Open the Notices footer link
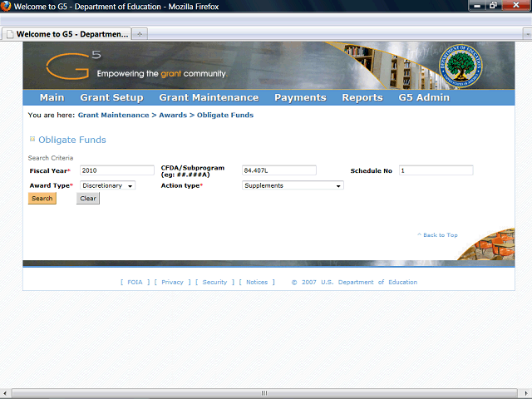 click(257, 282)
